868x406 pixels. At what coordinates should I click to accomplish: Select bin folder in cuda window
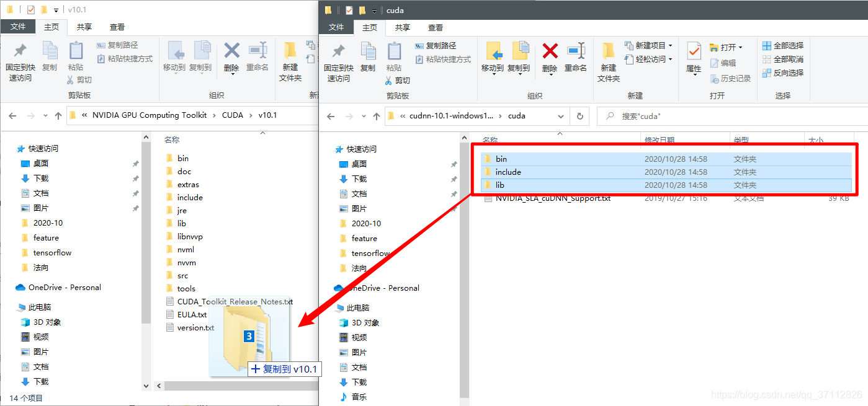(x=666, y=159)
